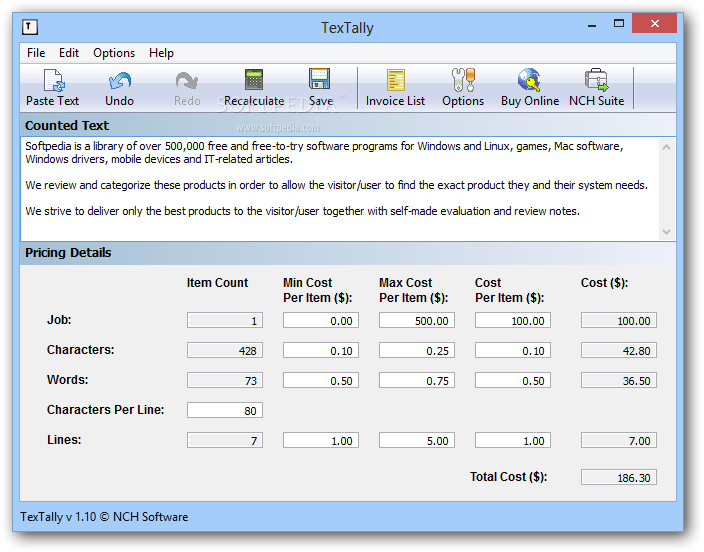The width and height of the screenshot is (704, 552).
Task: Open the Edit menu
Action: [69, 53]
